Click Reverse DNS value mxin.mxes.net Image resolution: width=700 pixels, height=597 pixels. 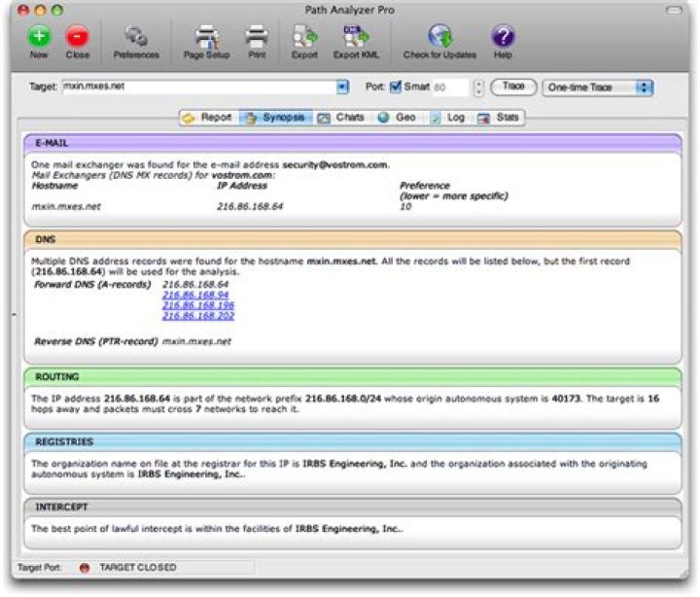coord(196,341)
